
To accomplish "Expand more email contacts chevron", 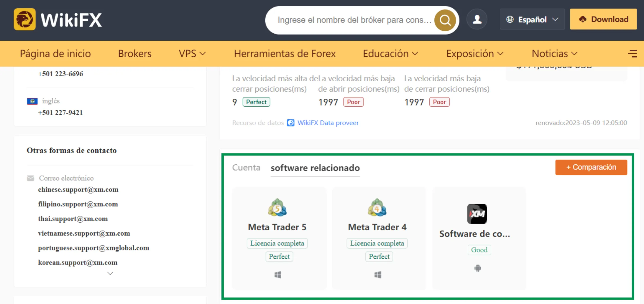I will (x=110, y=273).
